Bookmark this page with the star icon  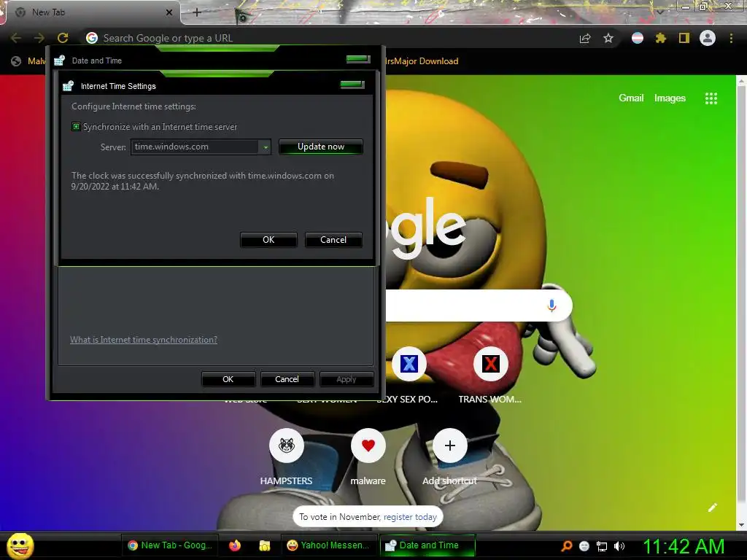click(608, 38)
